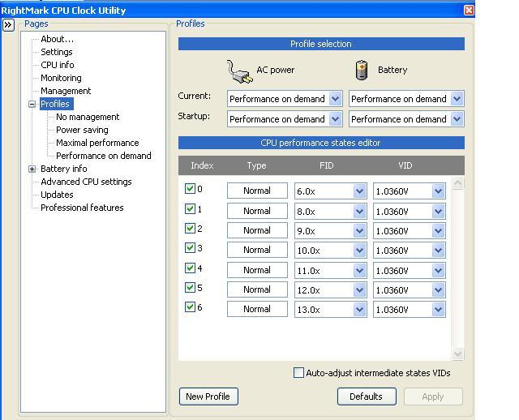Enable Auto-adjust intermediate states VIDs
This screenshot has width=519, height=420.
point(298,373)
